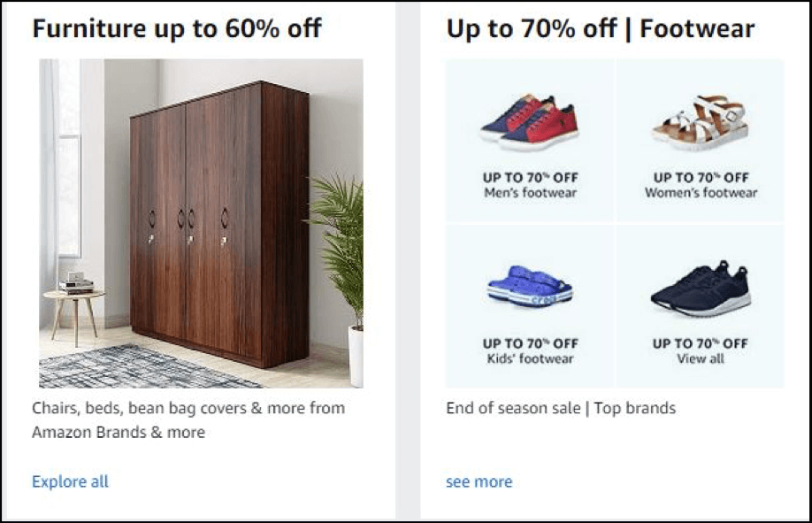Screen dimensions: 812x523
Task: Click the red and blue men's sneakers image
Action: pyautogui.click(x=530, y=121)
